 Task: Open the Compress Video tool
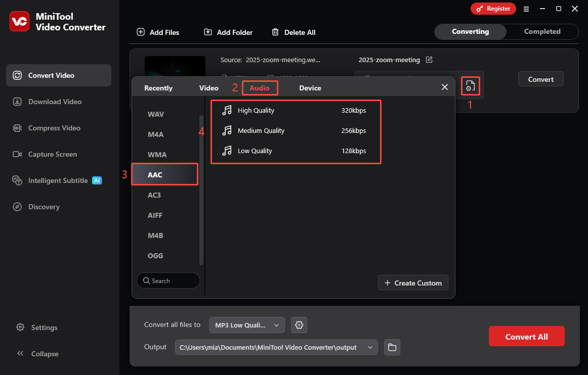click(17, 128)
